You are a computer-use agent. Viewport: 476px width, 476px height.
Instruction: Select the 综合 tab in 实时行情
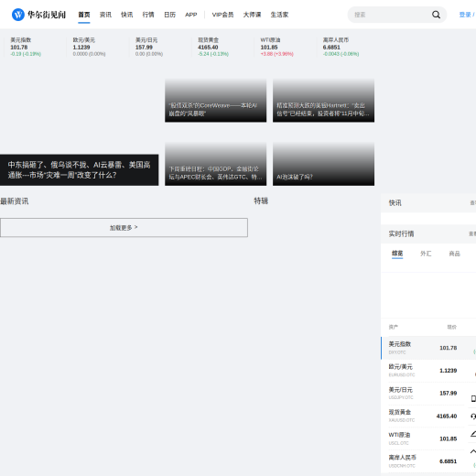(x=397, y=254)
